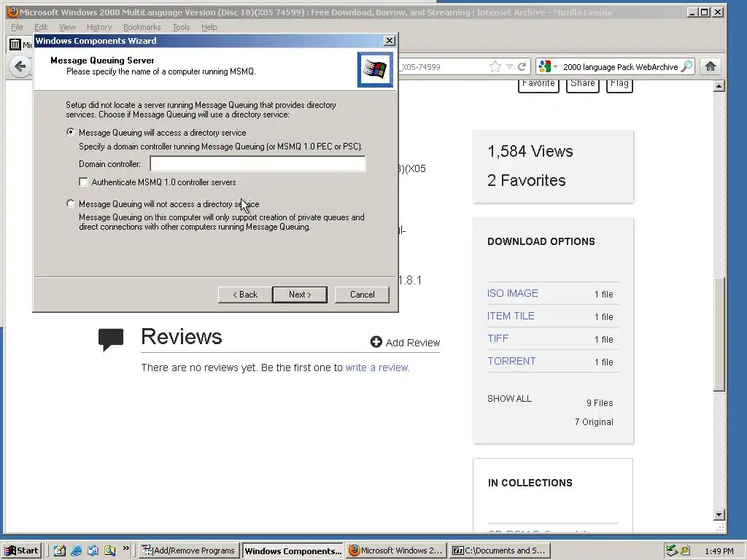Click SHOW ALL download options

tap(509, 399)
